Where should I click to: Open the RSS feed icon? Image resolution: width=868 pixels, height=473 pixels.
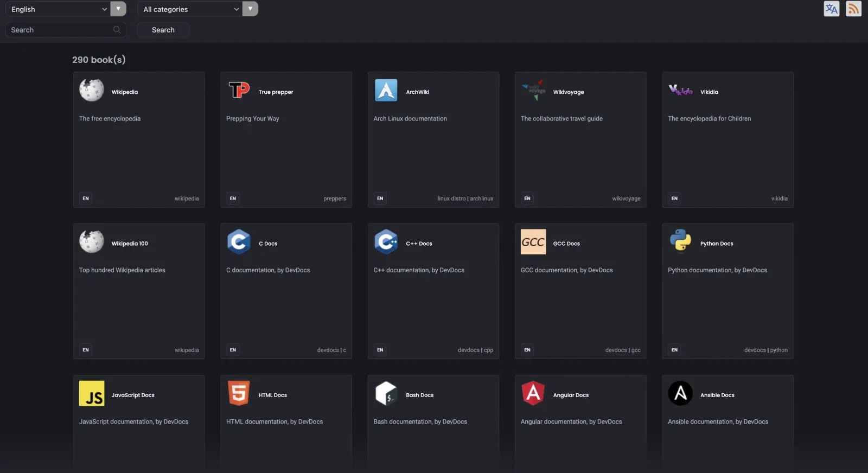[853, 9]
